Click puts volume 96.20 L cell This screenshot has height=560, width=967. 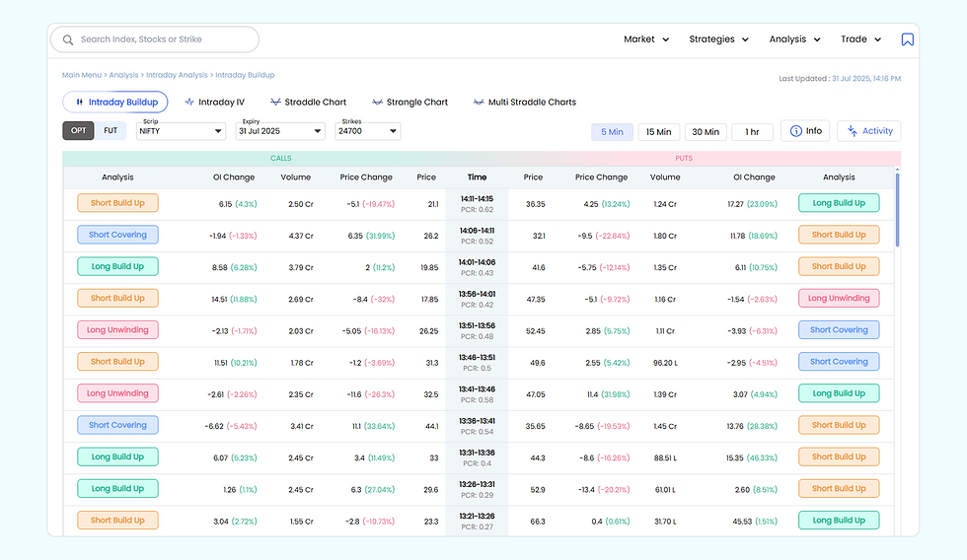coord(665,363)
